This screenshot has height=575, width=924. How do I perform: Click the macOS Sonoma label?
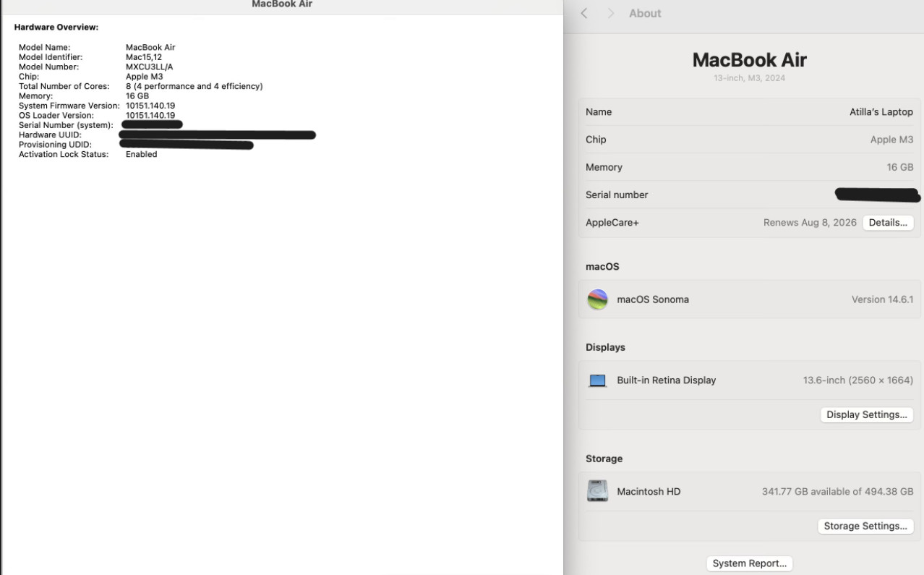tap(653, 299)
